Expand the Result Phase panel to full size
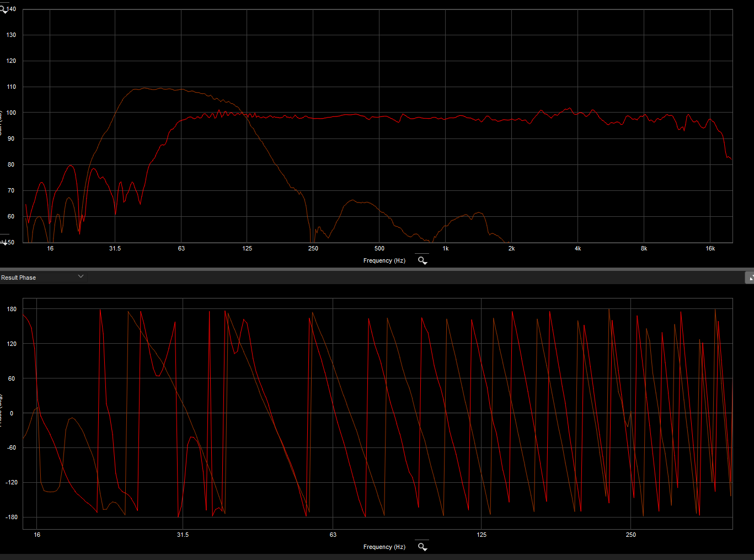The width and height of the screenshot is (754, 560). [x=749, y=278]
